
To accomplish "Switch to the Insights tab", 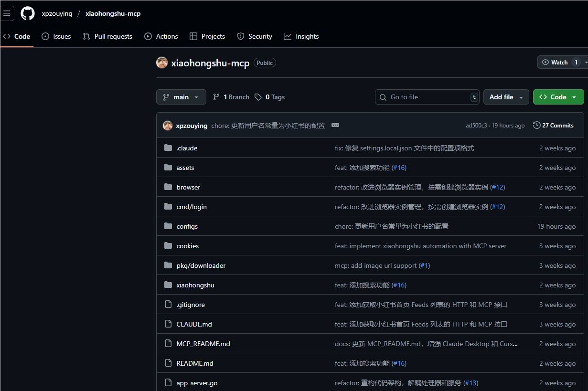I will click(301, 36).
